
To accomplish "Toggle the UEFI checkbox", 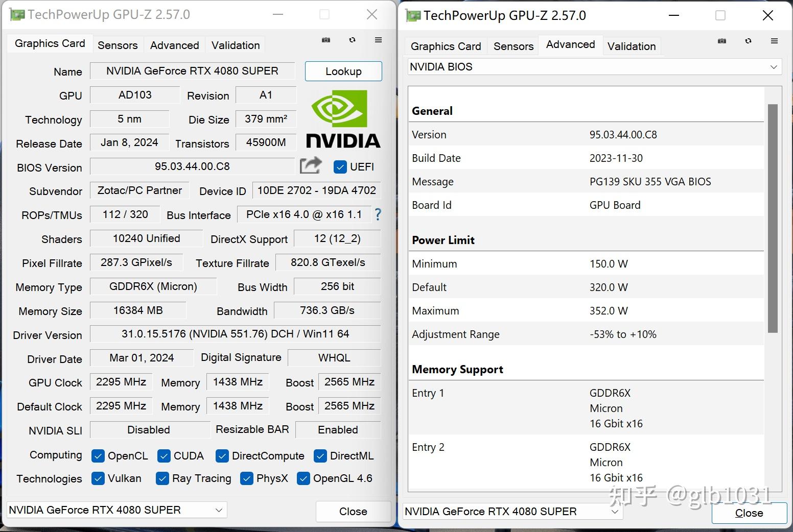I will [340, 167].
